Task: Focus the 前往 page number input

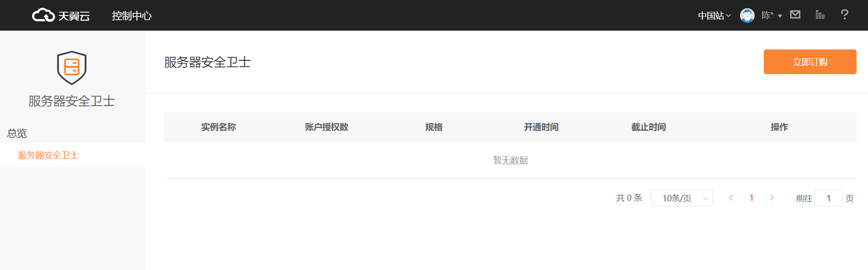Action: 829,198
